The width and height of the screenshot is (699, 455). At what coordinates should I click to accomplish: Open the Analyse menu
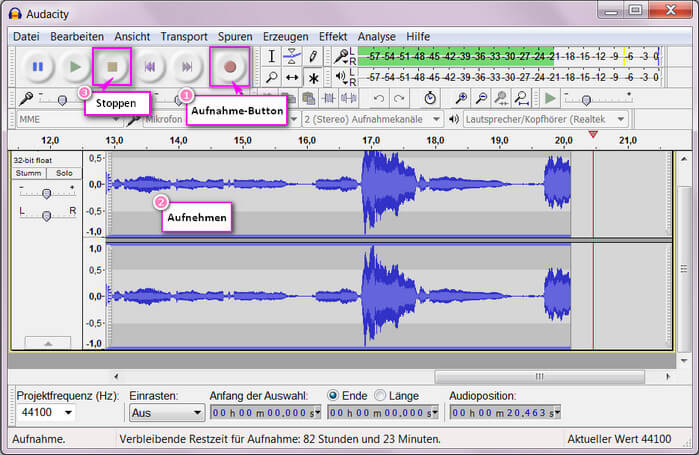(376, 37)
